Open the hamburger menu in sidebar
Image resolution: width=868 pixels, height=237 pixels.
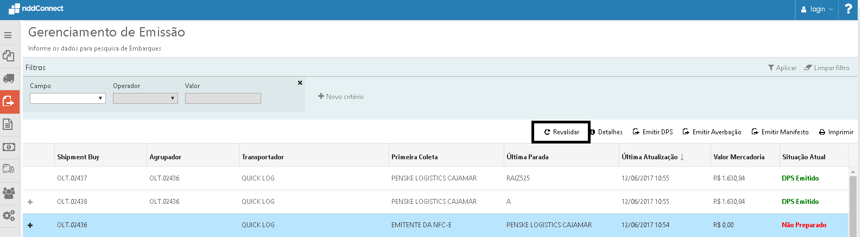(x=8, y=35)
